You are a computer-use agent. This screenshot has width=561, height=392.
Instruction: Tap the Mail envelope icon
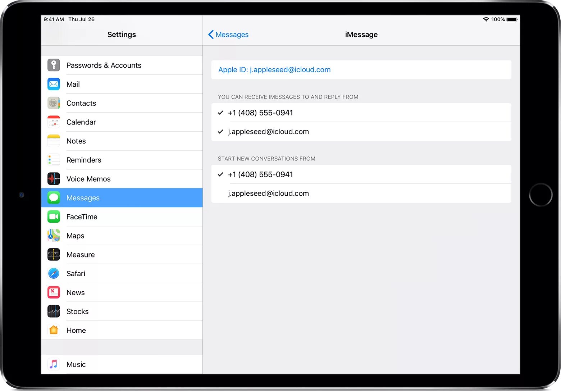point(54,84)
